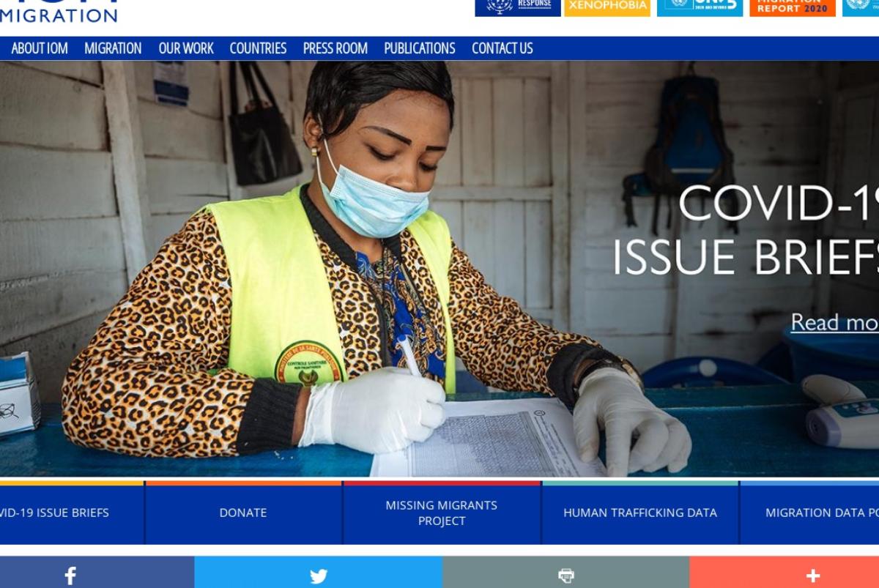Screen dimensions: 879x588
Task: Open more sharing options plus icon
Action: [813, 576]
